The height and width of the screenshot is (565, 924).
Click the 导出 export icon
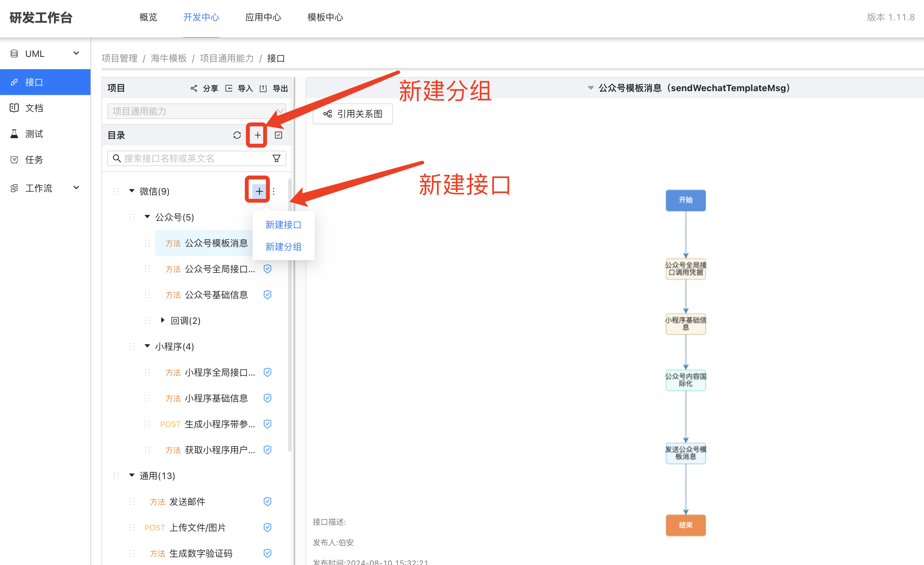[263, 88]
